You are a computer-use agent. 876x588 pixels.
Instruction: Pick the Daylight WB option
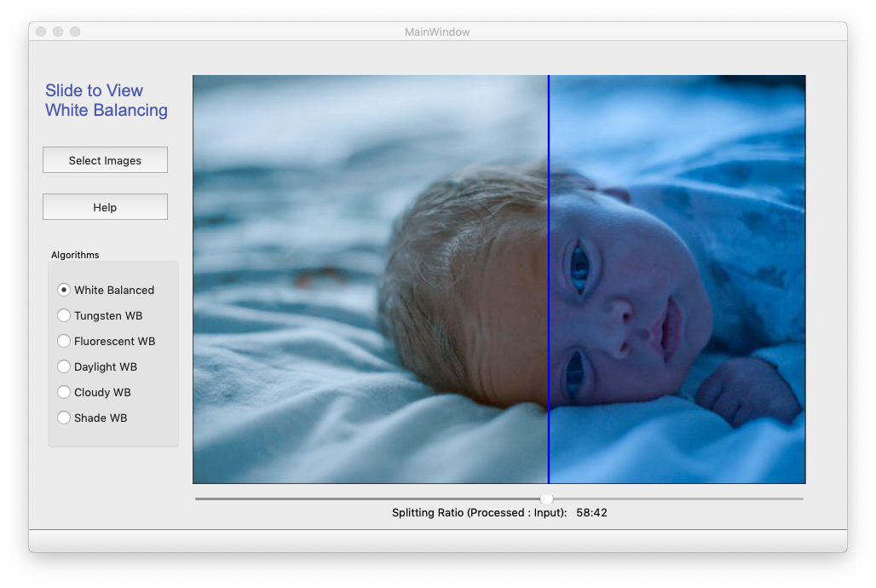coord(97,366)
